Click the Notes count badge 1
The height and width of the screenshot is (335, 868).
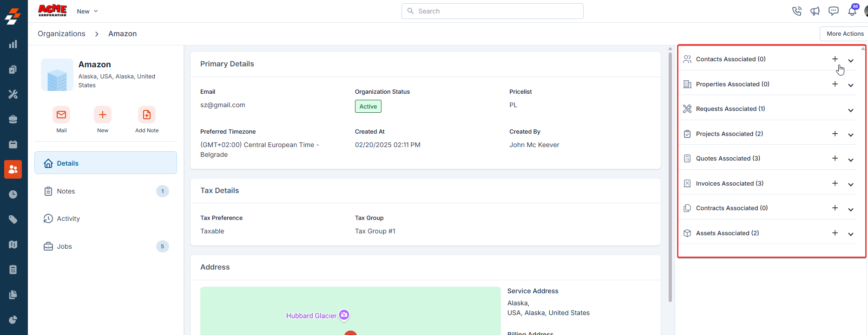163,191
